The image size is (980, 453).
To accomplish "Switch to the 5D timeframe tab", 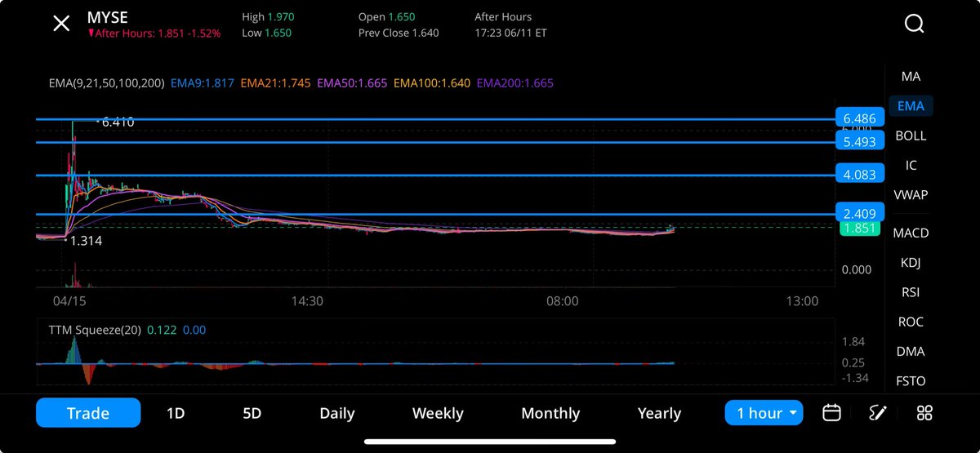I will [252, 413].
